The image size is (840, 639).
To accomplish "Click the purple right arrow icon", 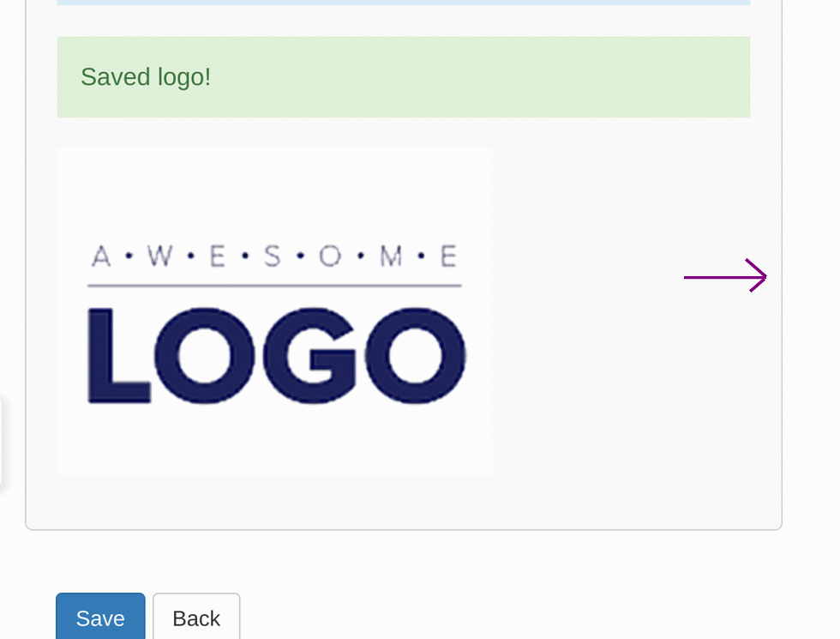I will pos(725,276).
